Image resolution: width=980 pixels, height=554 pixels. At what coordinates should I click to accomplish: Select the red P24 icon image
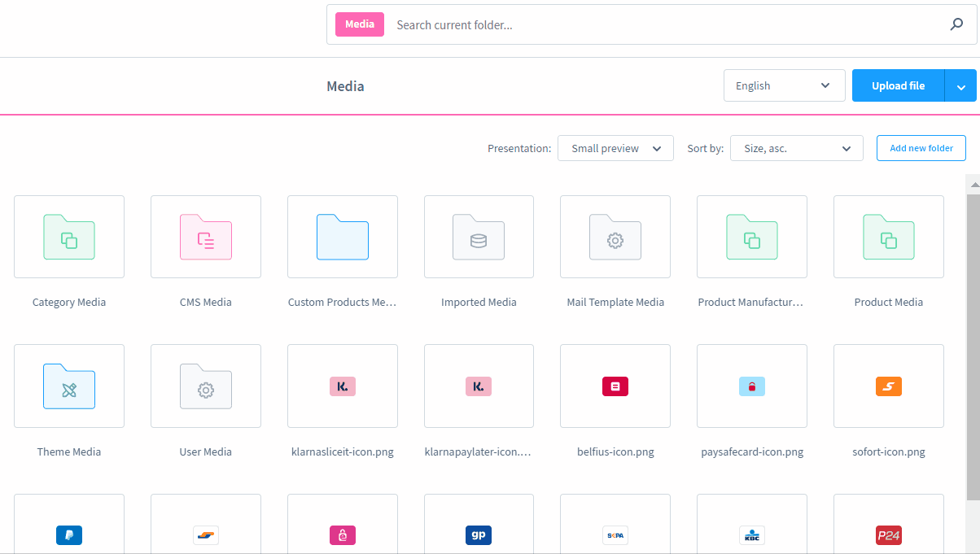889,524
